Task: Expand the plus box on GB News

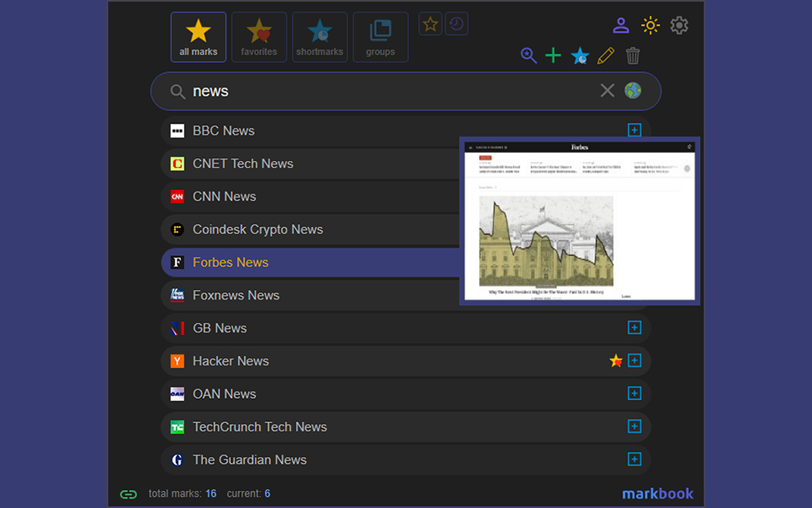Action: (x=634, y=328)
